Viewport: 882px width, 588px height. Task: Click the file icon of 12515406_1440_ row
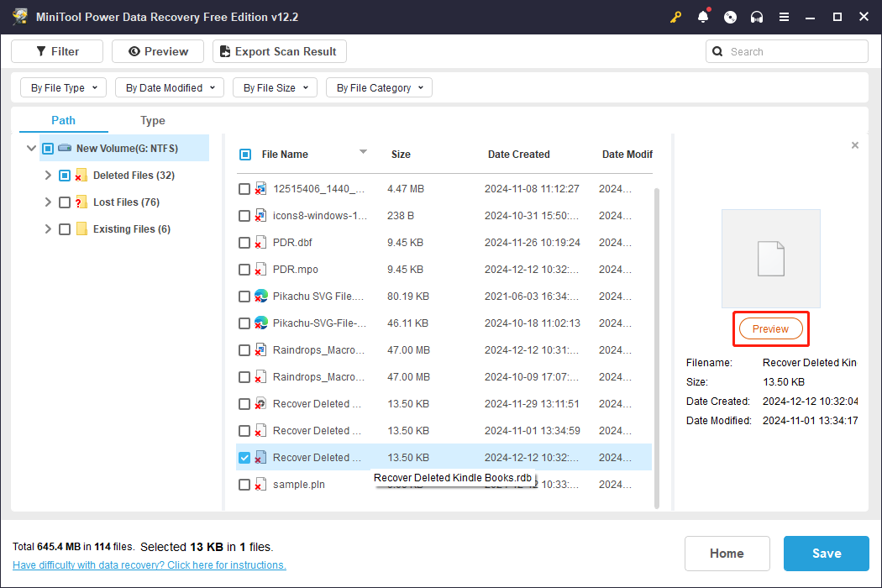pyautogui.click(x=260, y=188)
